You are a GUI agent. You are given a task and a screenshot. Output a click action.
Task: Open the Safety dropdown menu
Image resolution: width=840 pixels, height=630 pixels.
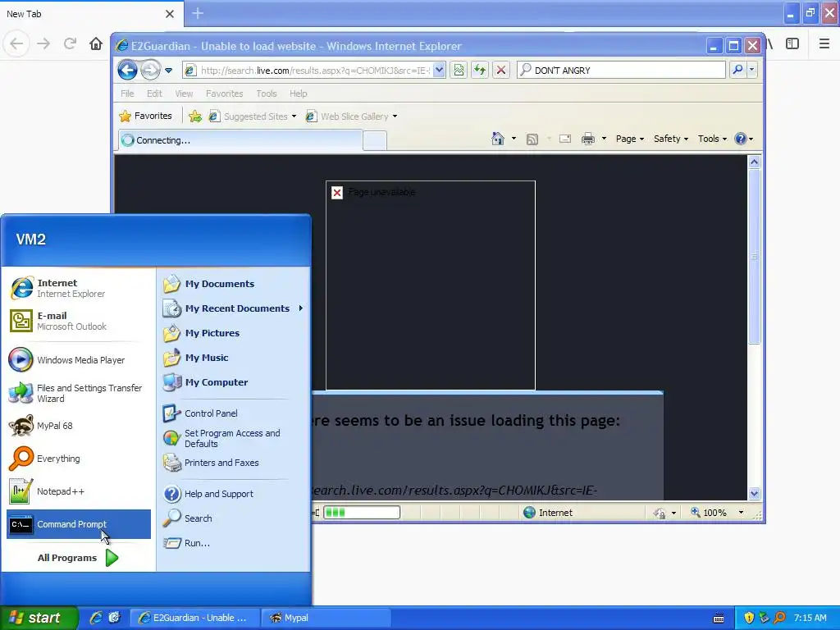coord(671,139)
